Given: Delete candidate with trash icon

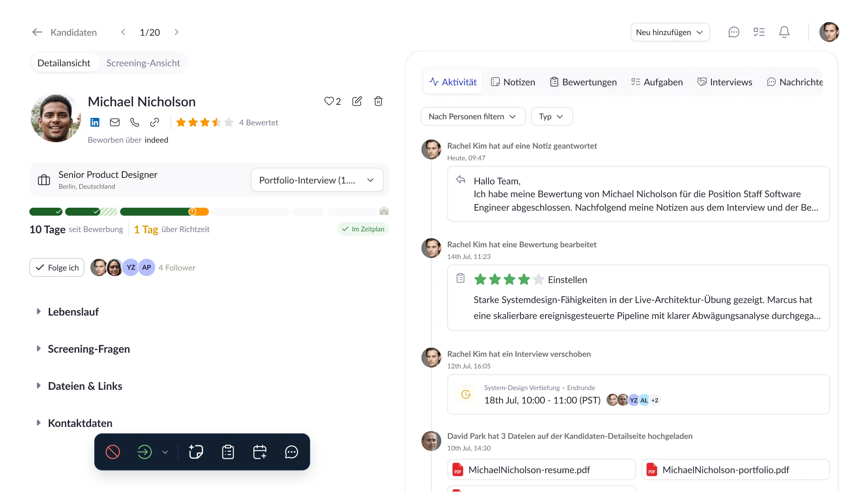Looking at the screenshot, I should coord(378,101).
